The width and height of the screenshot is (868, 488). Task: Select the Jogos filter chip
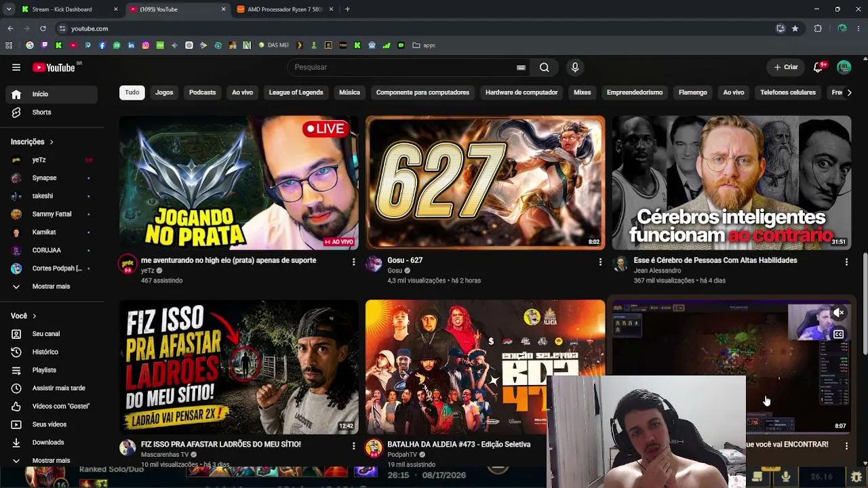pos(164,92)
